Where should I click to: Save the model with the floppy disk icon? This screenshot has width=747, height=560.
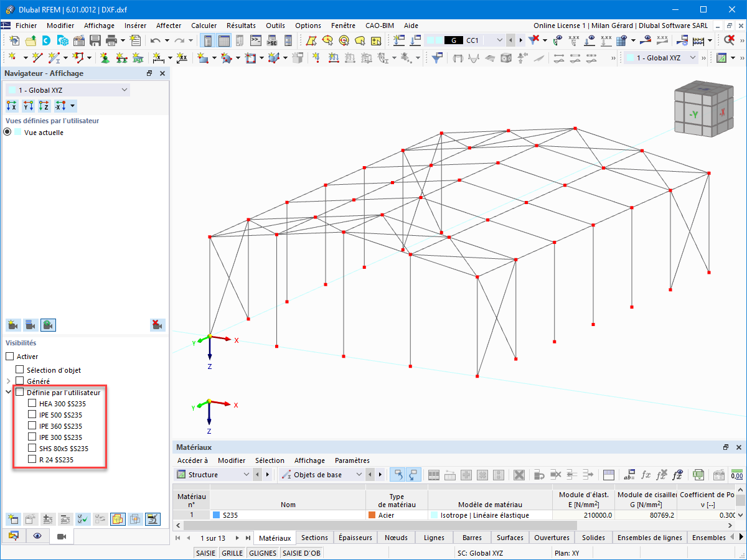pos(95,40)
